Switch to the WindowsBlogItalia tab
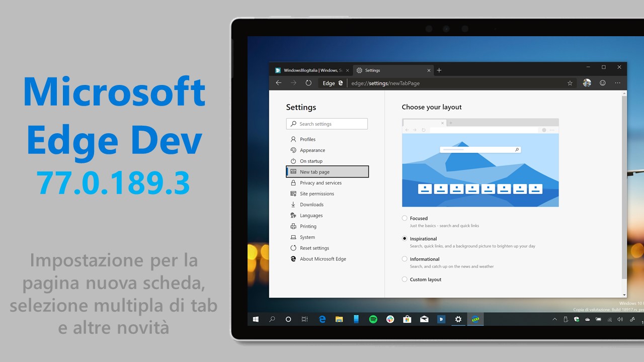 (x=312, y=70)
